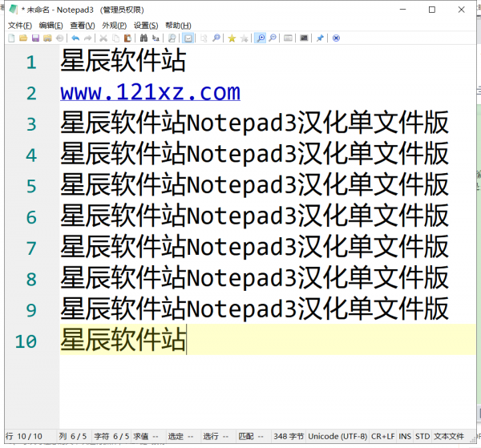The image size is (481, 448).
Task: Toggle the highlighted word wrap icon
Action: click(x=188, y=38)
